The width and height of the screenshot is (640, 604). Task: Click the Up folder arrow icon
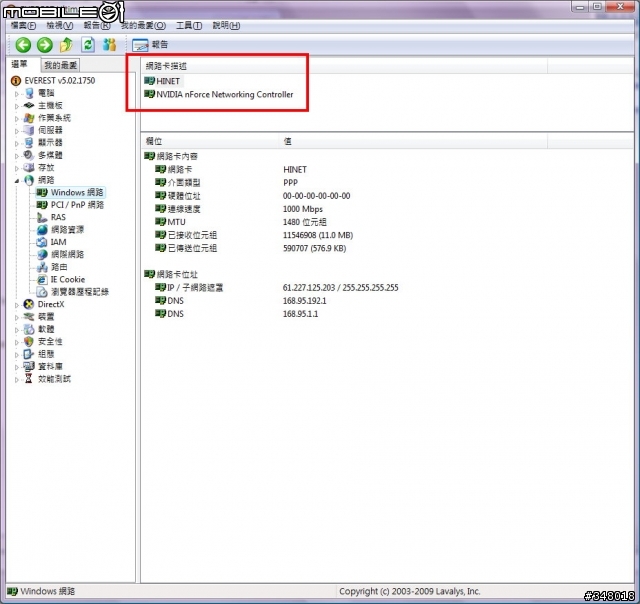tap(66, 45)
